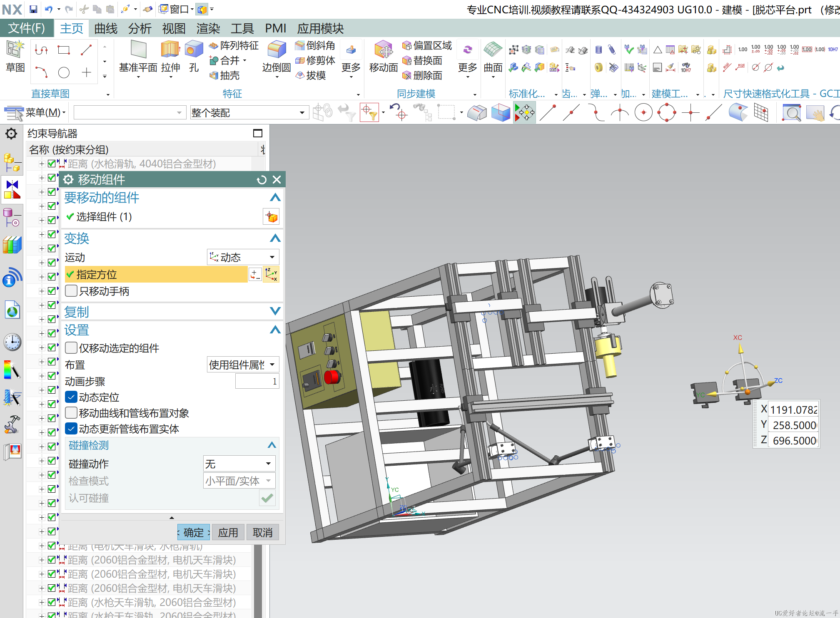Open the History clock sidebar icon
This screenshot has height=618, width=840.
tap(12, 342)
